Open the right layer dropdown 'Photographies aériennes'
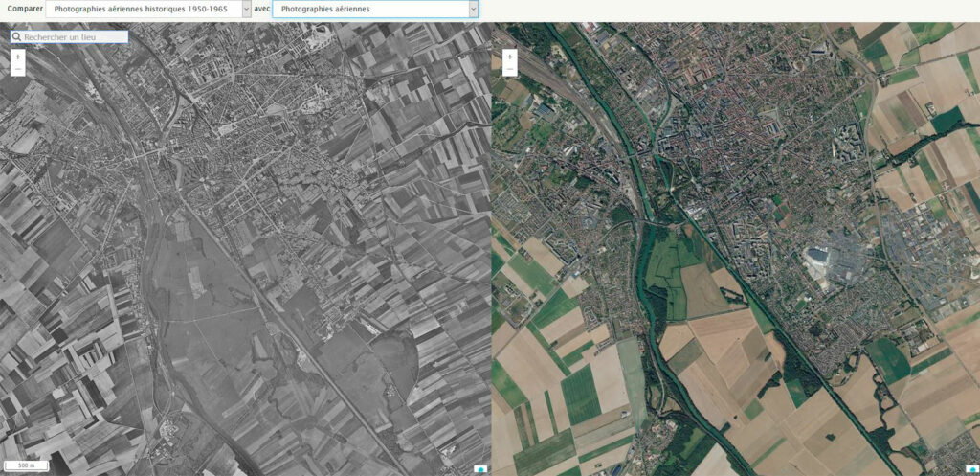Image resolution: width=980 pixels, height=476 pixels. [375, 10]
